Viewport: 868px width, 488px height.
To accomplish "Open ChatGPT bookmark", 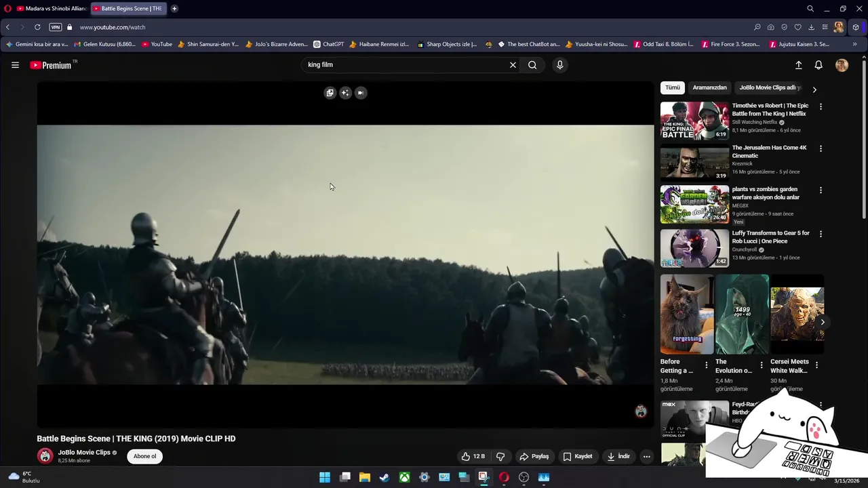I will coord(328,44).
